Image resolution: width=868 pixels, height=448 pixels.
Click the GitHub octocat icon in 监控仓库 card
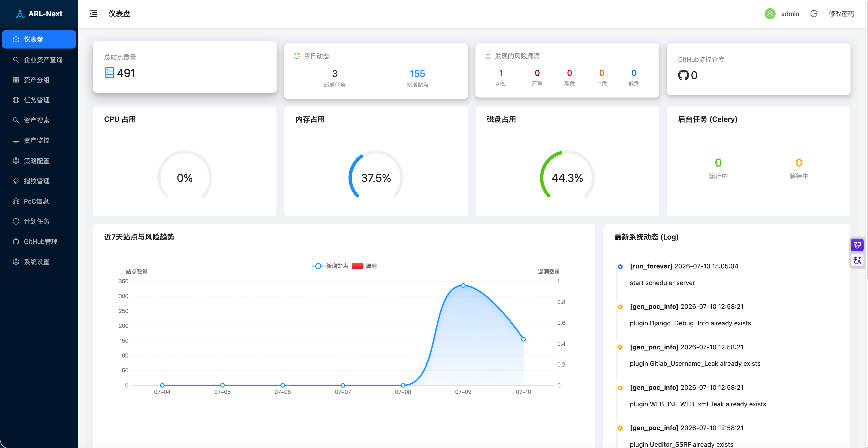click(x=683, y=75)
